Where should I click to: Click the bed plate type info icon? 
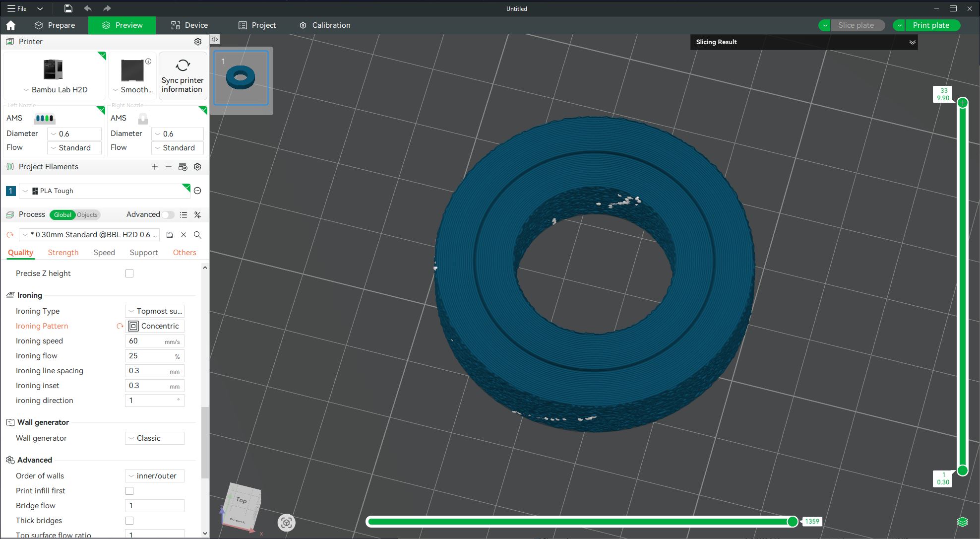pyautogui.click(x=148, y=61)
